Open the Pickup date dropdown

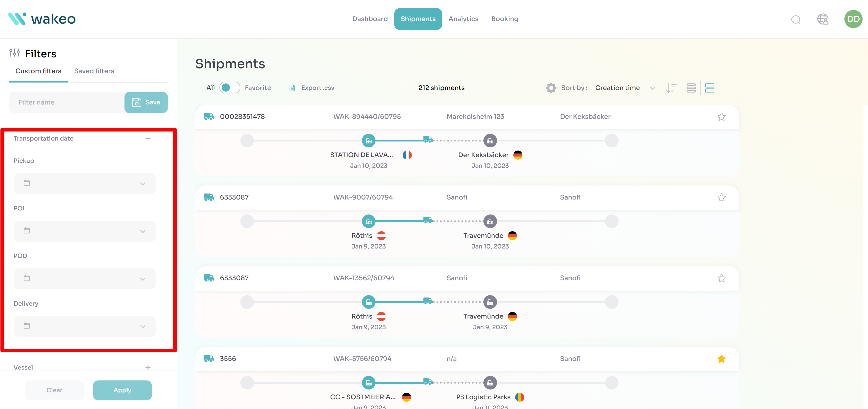(85, 184)
